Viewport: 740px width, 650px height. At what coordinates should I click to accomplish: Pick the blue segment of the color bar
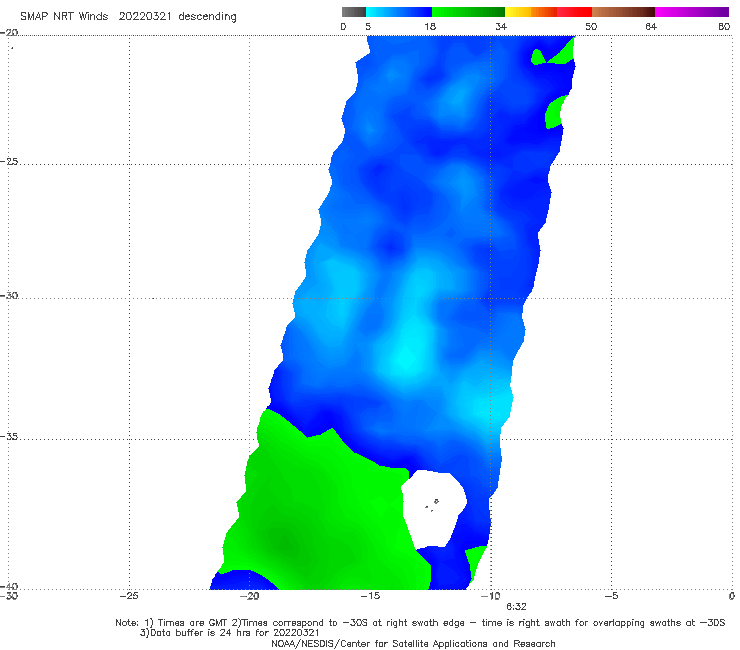click(399, 12)
